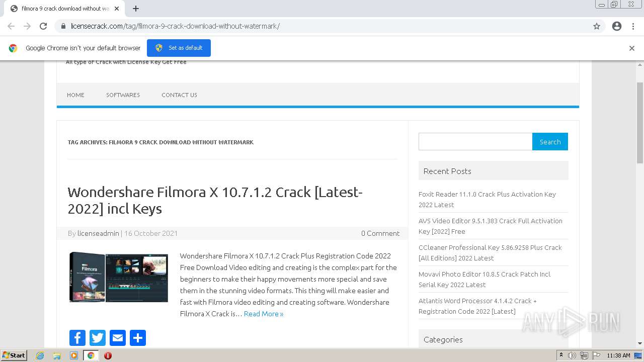Viewport: 644px width, 362px height.
Task: Open Atlantis Word Processor 4.1.4.2 post
Action: pyautogui.click(x=477, y=306)
